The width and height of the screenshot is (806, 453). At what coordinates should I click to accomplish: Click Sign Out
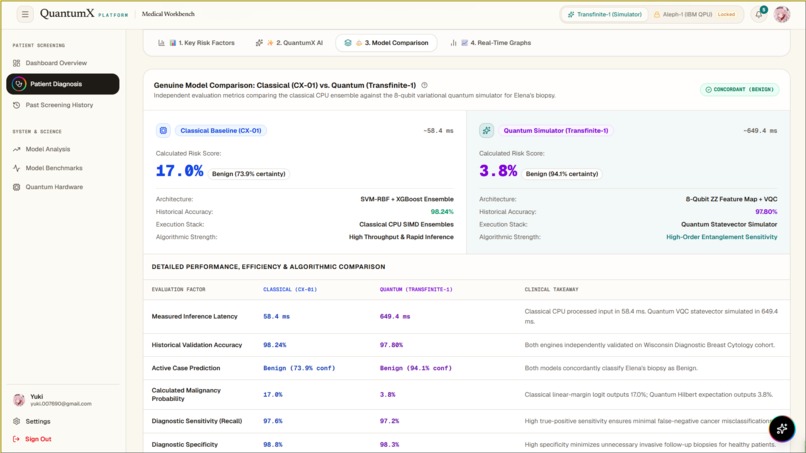coord(63,439)
